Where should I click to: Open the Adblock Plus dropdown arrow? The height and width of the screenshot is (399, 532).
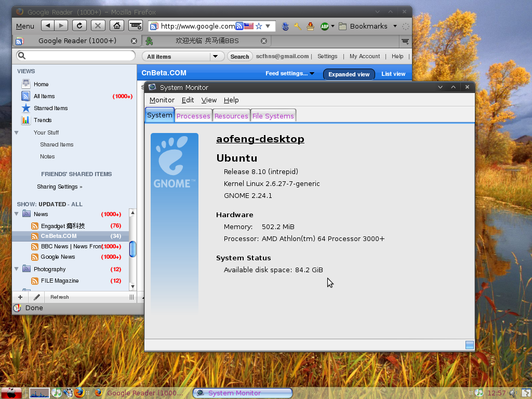(332, 26)
